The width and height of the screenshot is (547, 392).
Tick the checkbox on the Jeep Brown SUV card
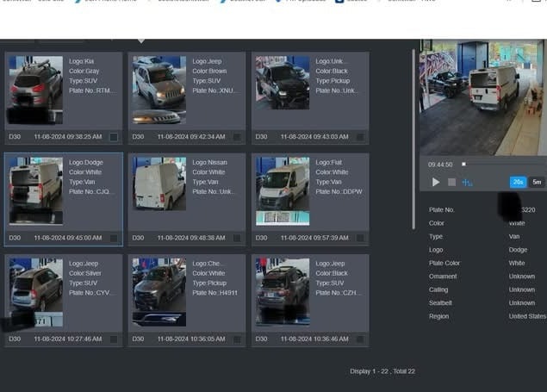(236, 136)
